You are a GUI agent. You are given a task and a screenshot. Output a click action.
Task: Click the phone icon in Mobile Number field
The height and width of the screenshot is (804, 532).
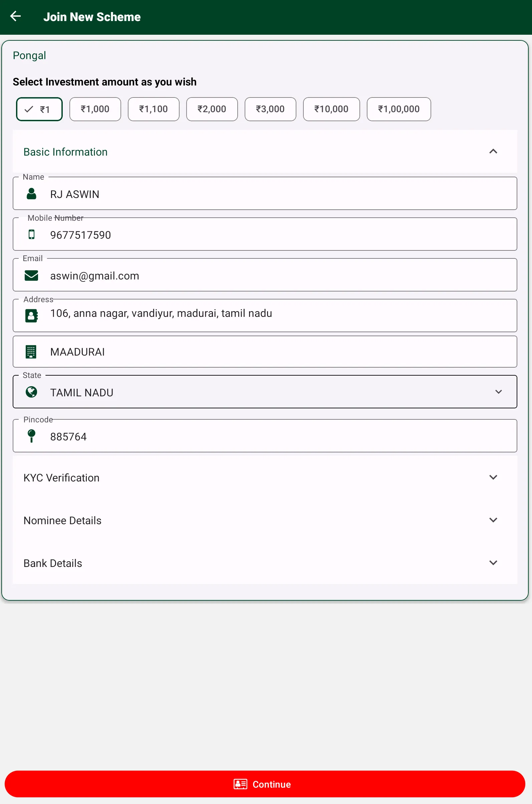coord(31,234)
